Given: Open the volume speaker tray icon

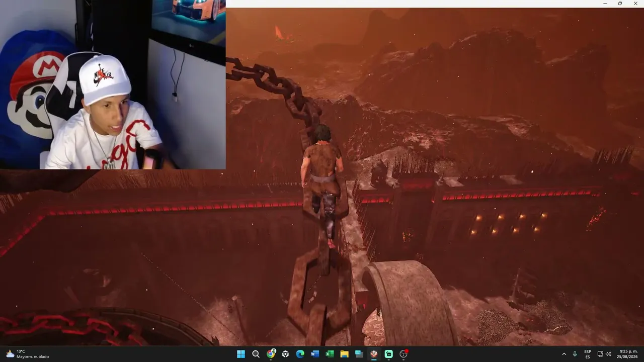Looking at the screenshot, I should [x=608, y=354].
